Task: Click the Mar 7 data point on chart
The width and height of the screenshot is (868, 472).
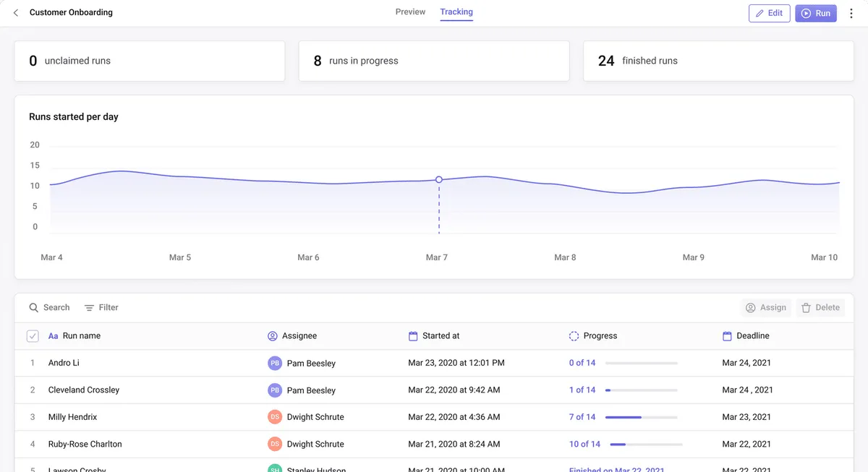Action: point(439,179)
